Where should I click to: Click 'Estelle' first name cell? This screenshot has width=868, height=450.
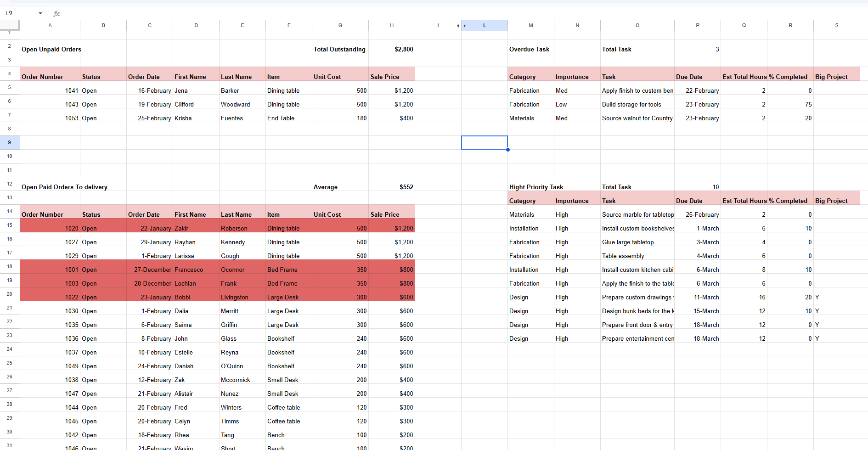(x=196, y=349)
